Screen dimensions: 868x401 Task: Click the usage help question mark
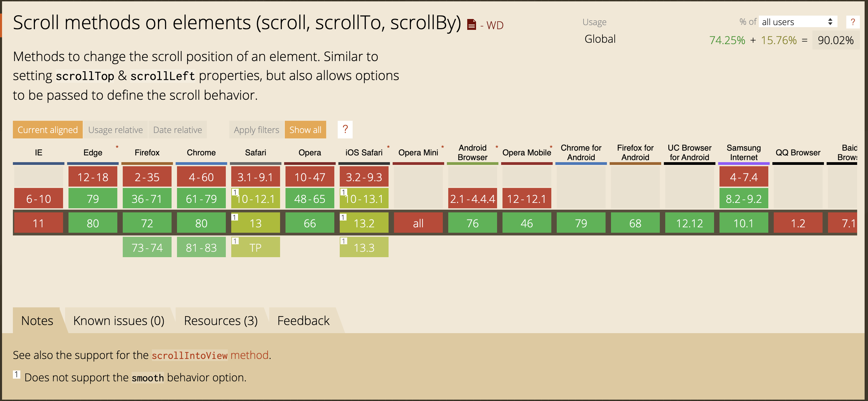tap(853, 22)
